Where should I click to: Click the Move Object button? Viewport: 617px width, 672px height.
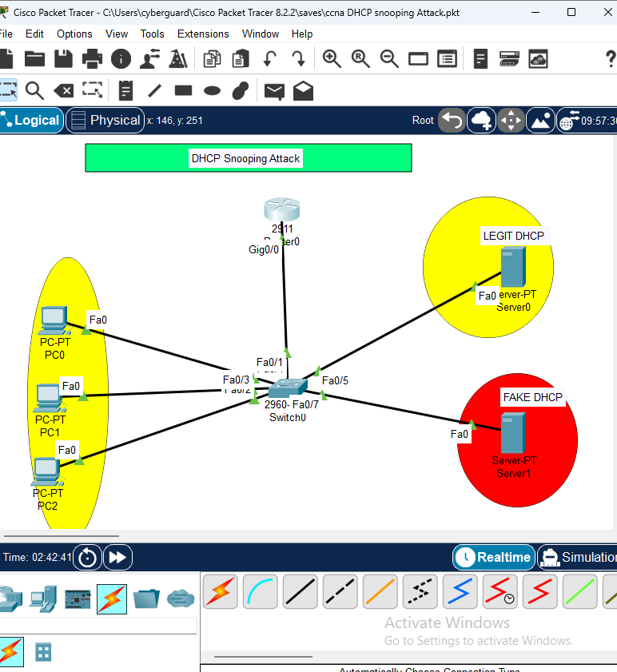[511, 121]
